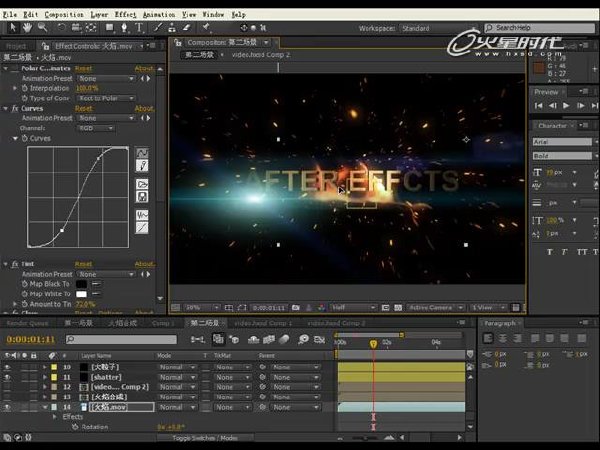Open the Curves Channel RGB dropdown
The height and width of the screenshot is (450, 600).
pyautogui.click(x=96, y=128)
